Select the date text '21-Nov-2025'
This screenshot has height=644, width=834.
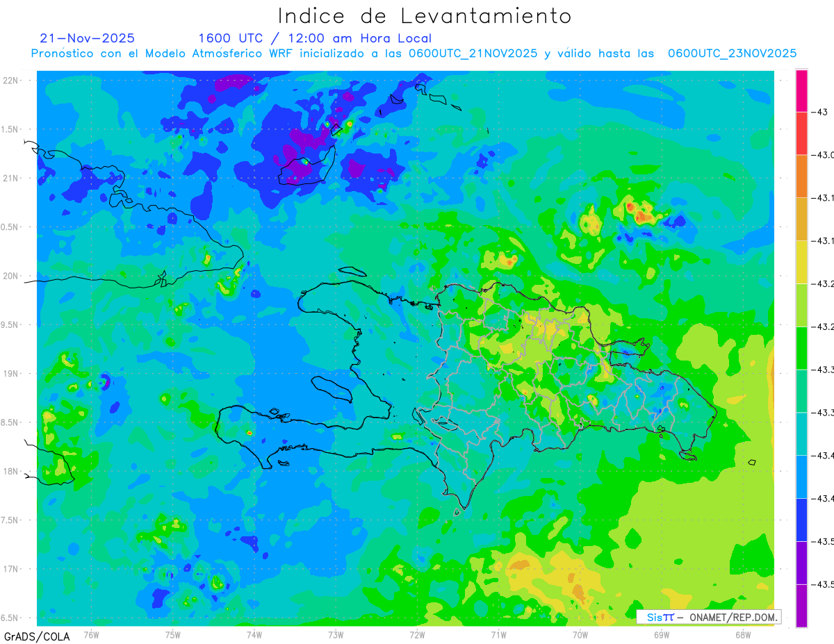click(88, 38)
